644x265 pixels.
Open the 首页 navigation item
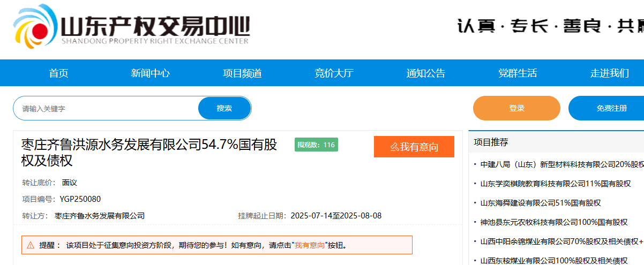59,73
